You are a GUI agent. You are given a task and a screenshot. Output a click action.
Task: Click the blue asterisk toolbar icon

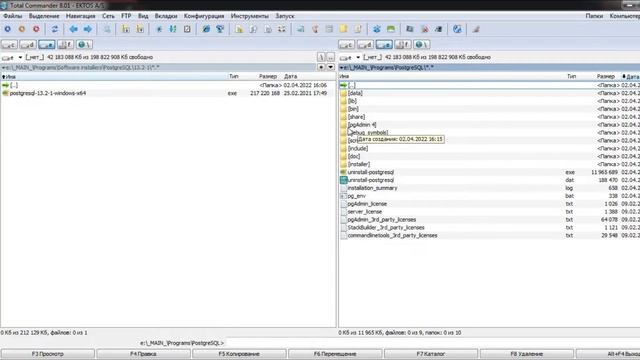point(159,29)
